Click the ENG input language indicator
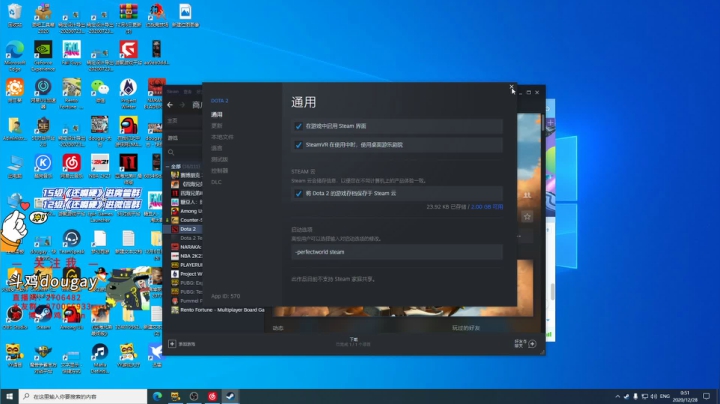The image size is (720, 404). [664, 396]
